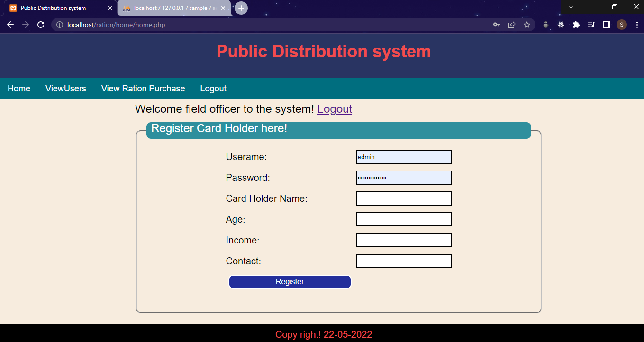644x342 pixels.
Task: Open site information icon beside the URL
Action: pos(60,25)
